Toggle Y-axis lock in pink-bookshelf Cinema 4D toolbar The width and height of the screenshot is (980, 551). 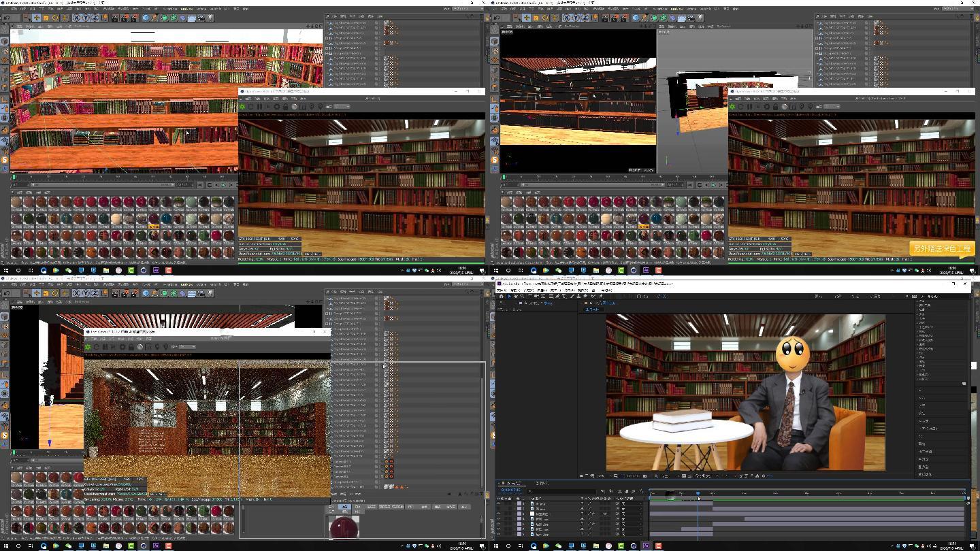click(86, 18)
